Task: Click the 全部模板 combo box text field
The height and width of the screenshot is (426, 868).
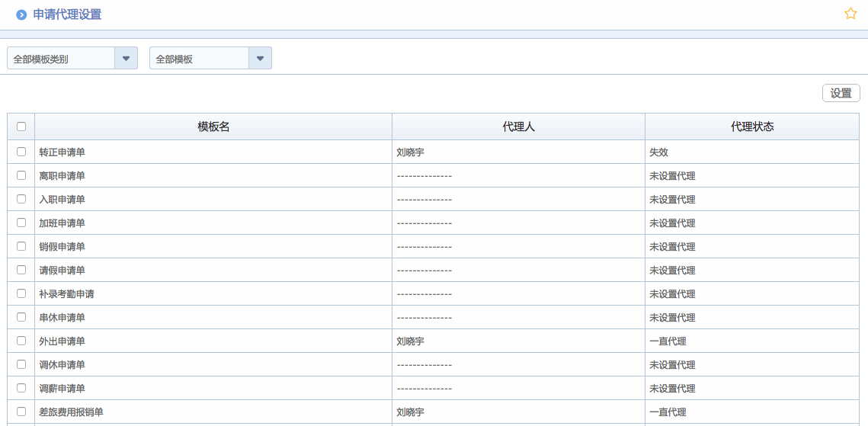Action: 200,59
